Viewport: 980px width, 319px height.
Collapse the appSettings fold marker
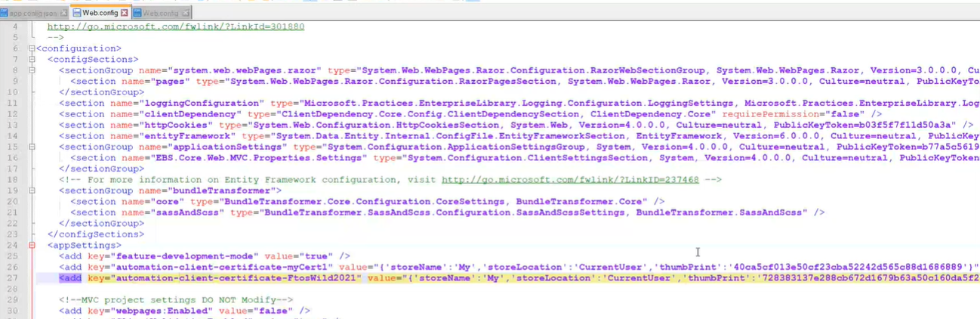click(x=31, y=246)
